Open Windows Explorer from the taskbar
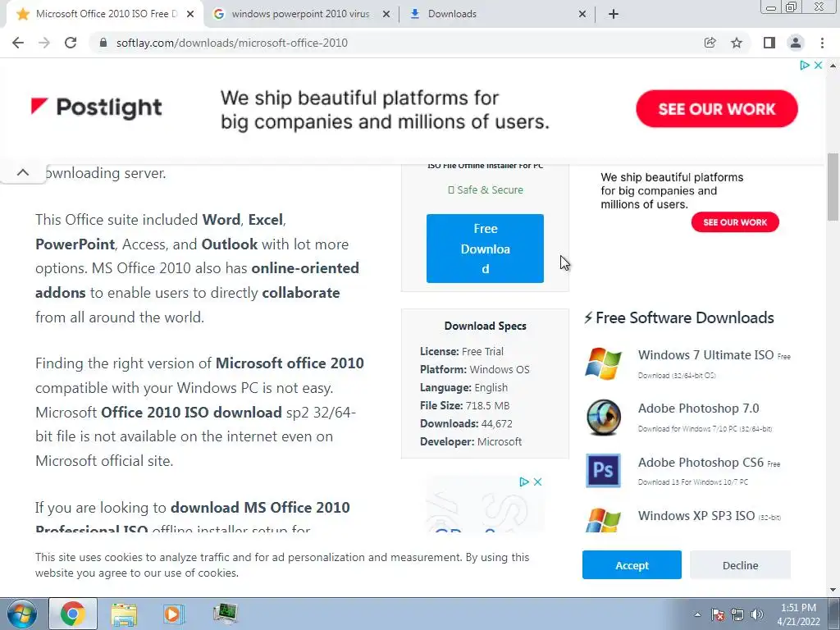Screen dimensions: 840x630 [x=124, y=614]
